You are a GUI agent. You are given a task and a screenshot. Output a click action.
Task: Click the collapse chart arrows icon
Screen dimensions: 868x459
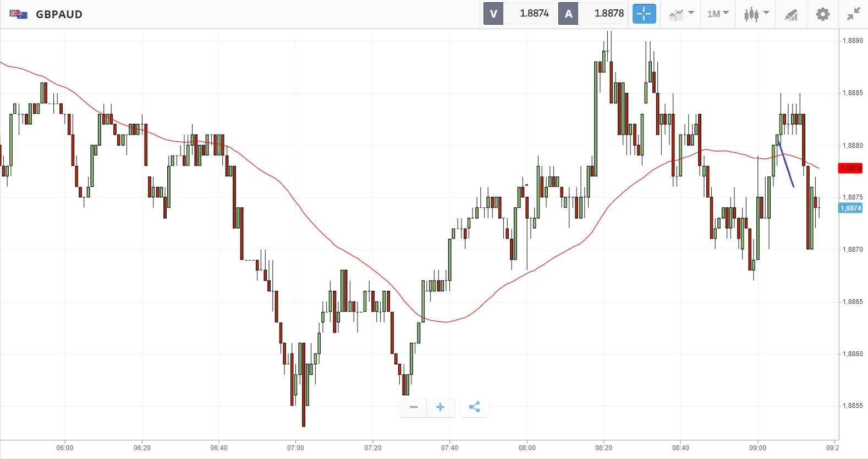(853, 14)
